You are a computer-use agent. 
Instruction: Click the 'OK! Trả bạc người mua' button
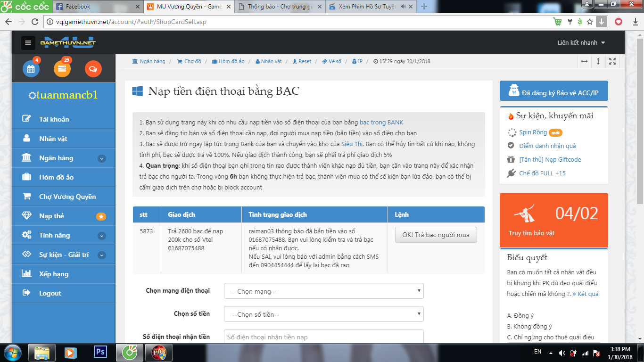click(436, 235)
